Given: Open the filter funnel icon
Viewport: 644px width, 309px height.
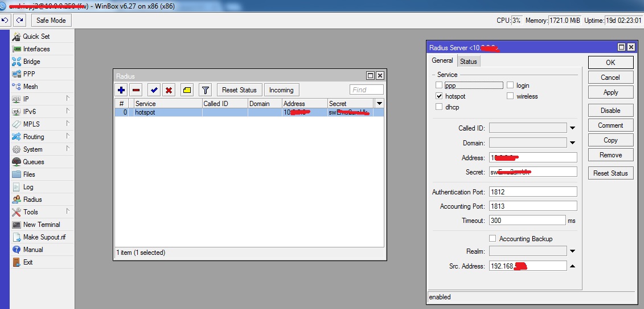Looking at the screenshot, I should coord(206,90).
